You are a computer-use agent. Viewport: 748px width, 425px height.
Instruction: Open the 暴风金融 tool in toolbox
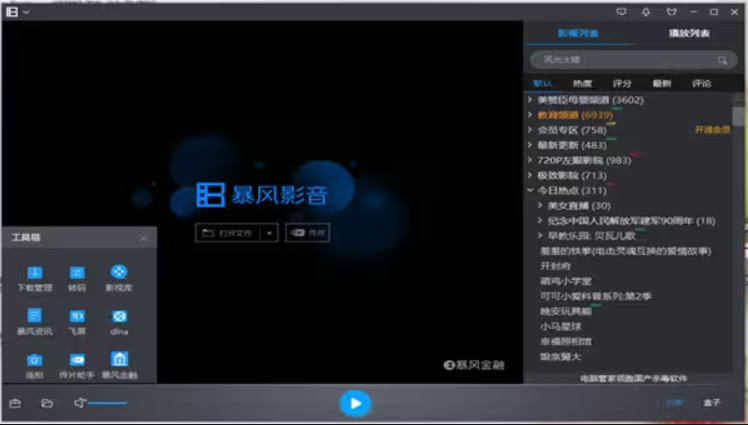(119, 365)
